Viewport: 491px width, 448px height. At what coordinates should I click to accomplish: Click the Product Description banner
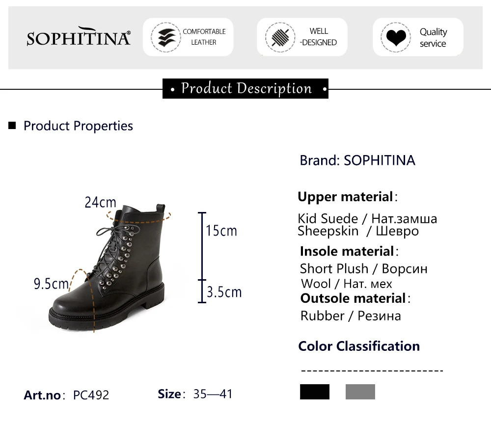[245, 89]
